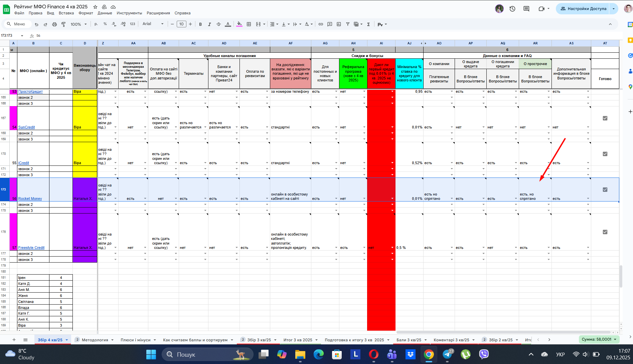Open the Данные menu
Viewport: 633px width, 364px height.
[105, 13]
